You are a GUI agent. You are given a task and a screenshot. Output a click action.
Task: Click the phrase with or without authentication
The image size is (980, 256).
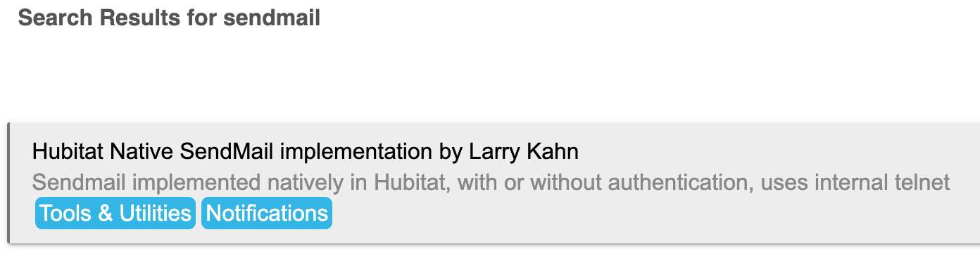click(605, 183)
